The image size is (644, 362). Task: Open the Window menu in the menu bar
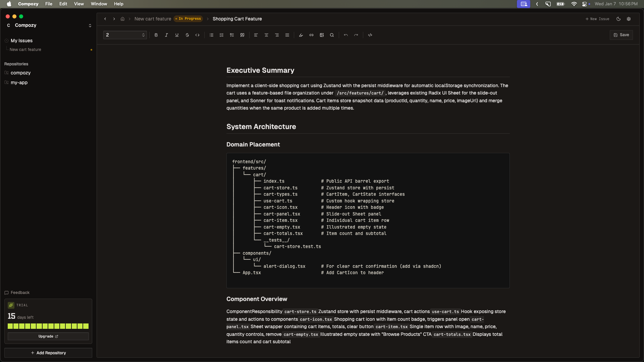coord(99,4)
